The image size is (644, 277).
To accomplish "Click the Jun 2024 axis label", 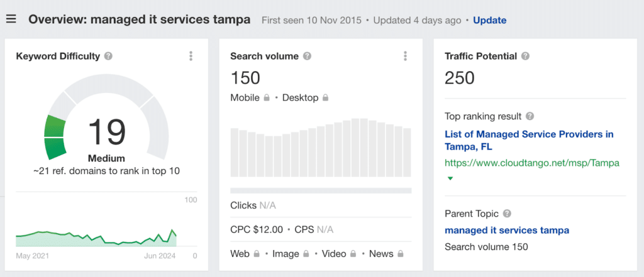I will (x=160, y=256).
